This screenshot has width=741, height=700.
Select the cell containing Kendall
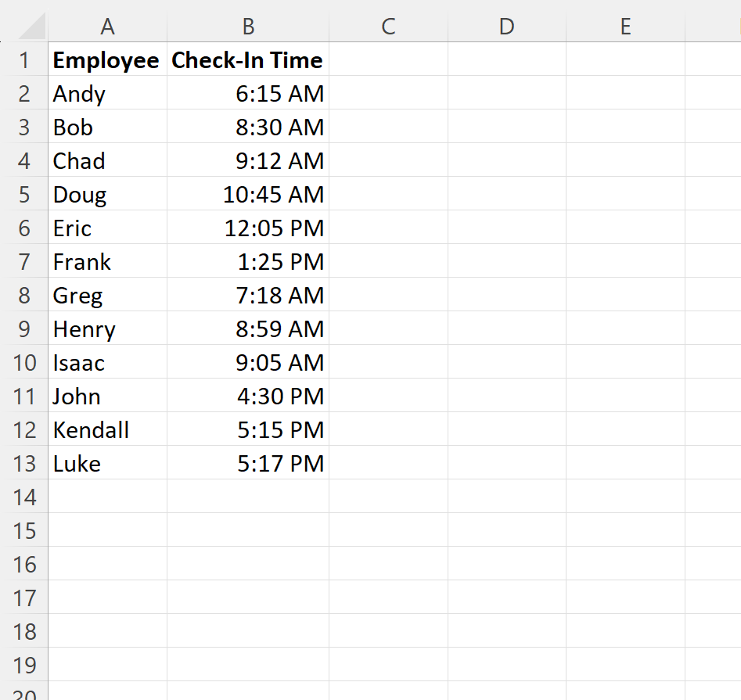point(107,429)
